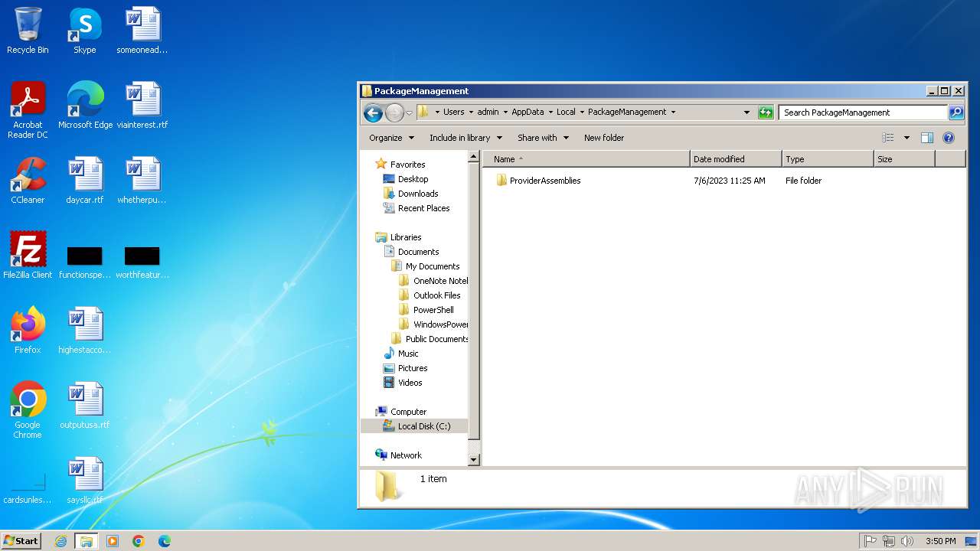Click navigation pane scroll down arrow
The image size is (980, 551).
pos(474,460)
